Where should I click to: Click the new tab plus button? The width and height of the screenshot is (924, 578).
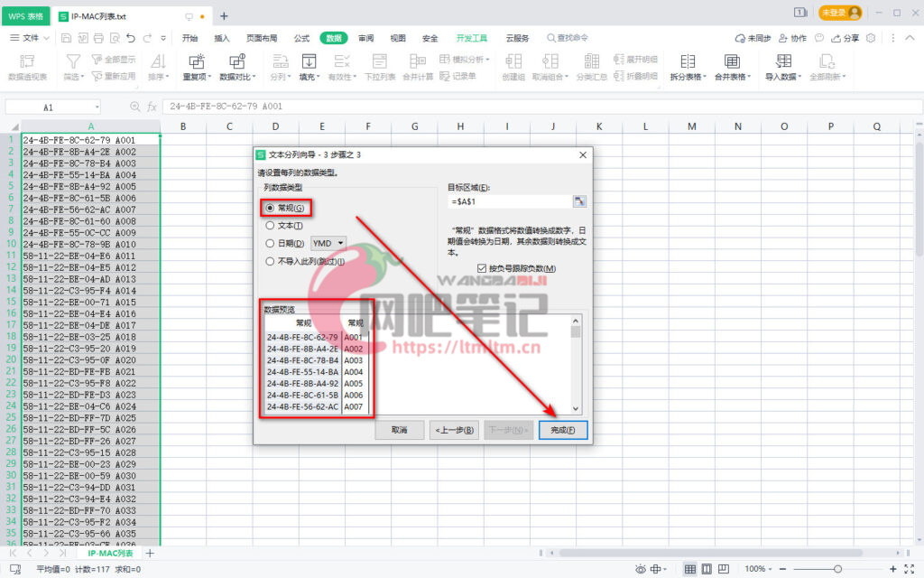tap(224, 16)
